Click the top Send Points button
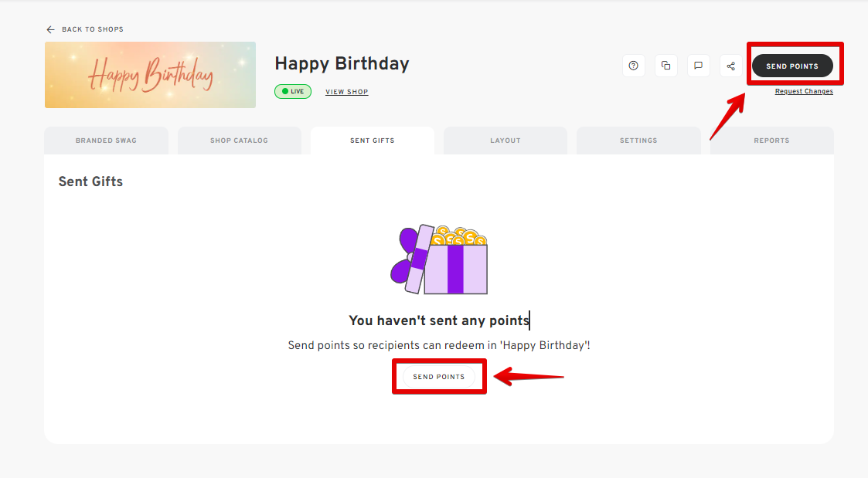This screenshot has width=868, height=478. click(x=793, y=66)
